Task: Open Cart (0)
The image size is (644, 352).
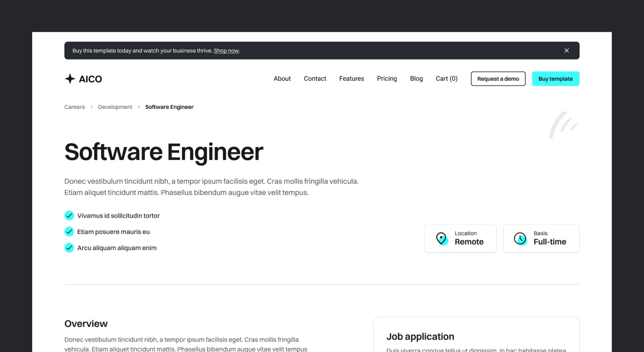Action: click(447, 79)
